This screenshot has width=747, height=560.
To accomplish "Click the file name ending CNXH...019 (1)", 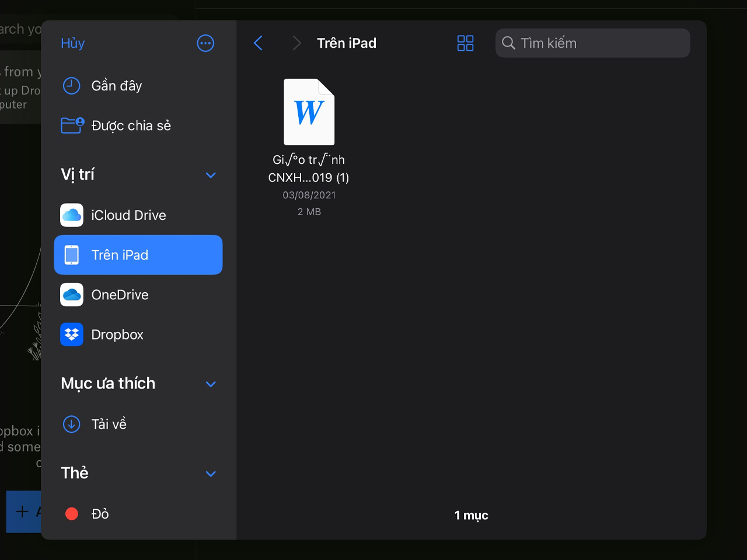I will pyautogui.click(x=309, y=169).
